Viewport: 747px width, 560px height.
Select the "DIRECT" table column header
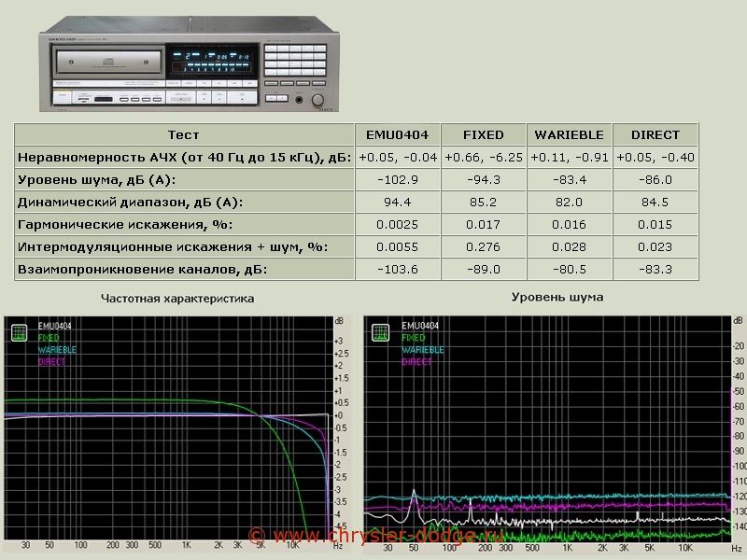click(x=655, y=134)
